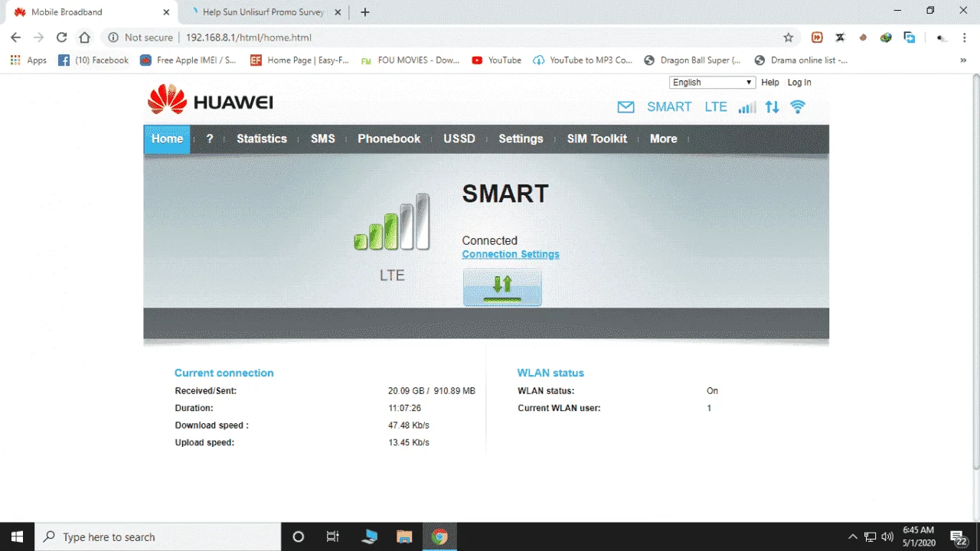Open Task View on the taskbar
This screenshot has height=551, width=980.
click(333, 536)
